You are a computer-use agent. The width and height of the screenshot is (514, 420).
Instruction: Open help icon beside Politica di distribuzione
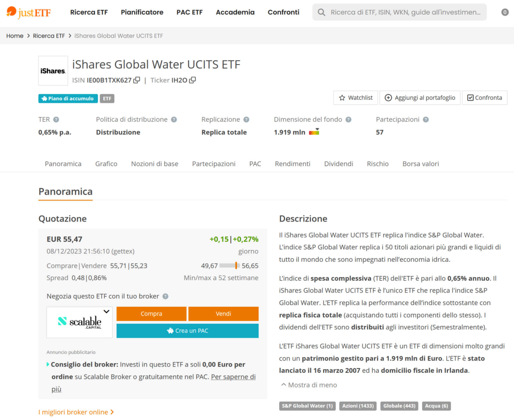coord(174,119)
